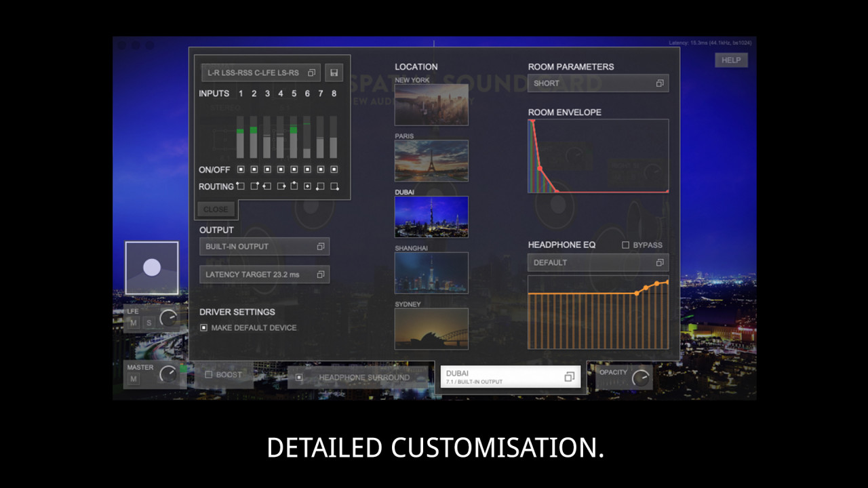Click input 6 level meter
Viewport: 868px width, 488px height.
307,137
